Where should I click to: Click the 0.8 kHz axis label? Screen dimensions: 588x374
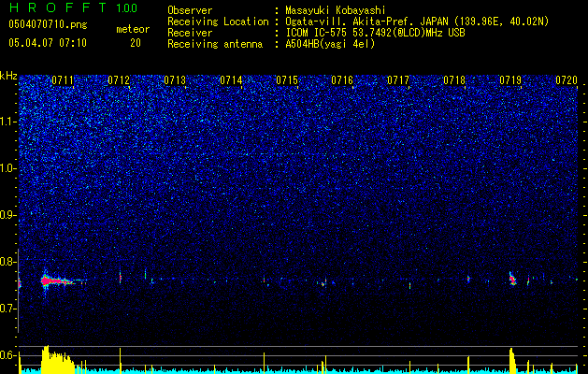point(8,262)
